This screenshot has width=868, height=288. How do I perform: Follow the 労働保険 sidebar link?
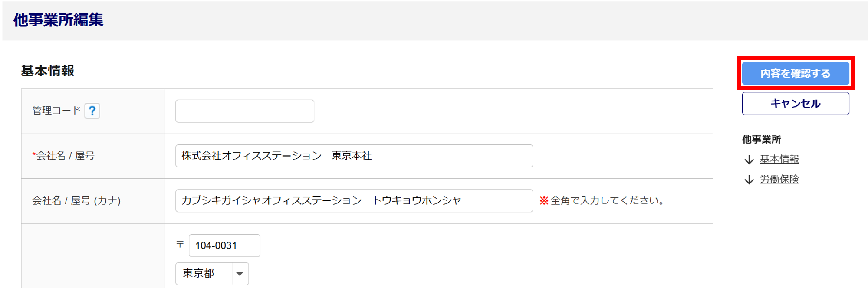click(x=779, y=179)
